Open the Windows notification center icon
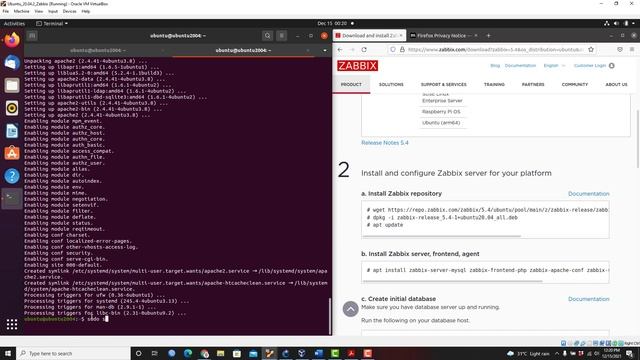Viewport: 640px width, 360px height. [630, 353]
